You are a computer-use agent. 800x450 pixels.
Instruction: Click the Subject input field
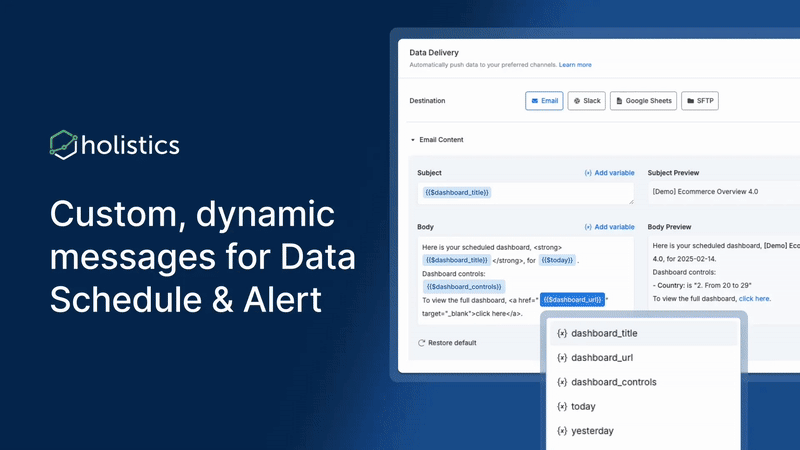(x=526, y=193)
